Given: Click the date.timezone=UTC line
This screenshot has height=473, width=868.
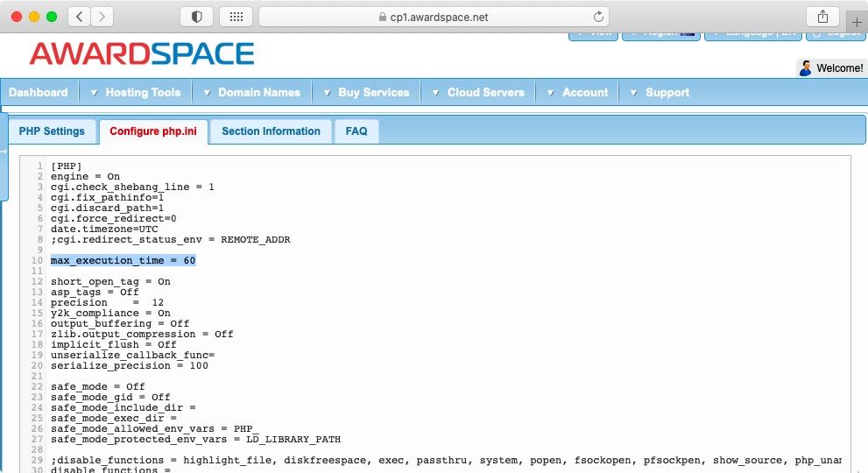Looking at the screenshot, I should [x=104, y=229].
